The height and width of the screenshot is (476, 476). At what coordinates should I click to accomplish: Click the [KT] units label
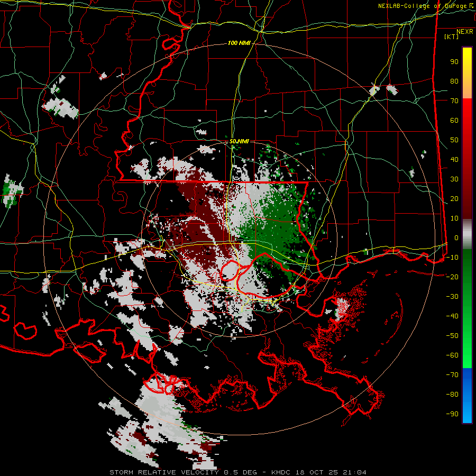(x=451, y=36)
